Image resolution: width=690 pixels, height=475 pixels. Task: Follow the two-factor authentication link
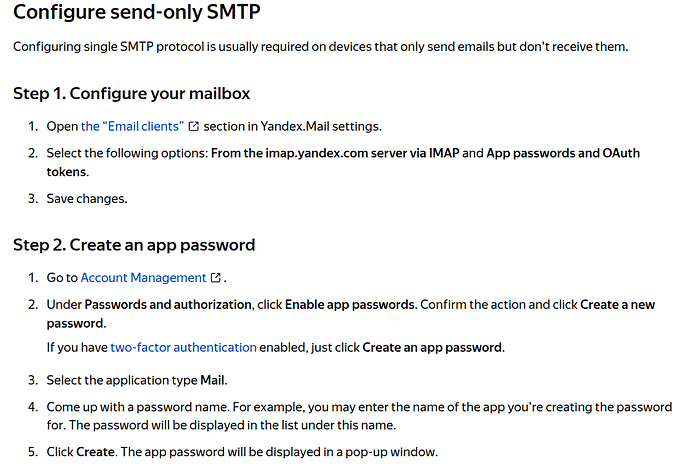click(183, 347)
